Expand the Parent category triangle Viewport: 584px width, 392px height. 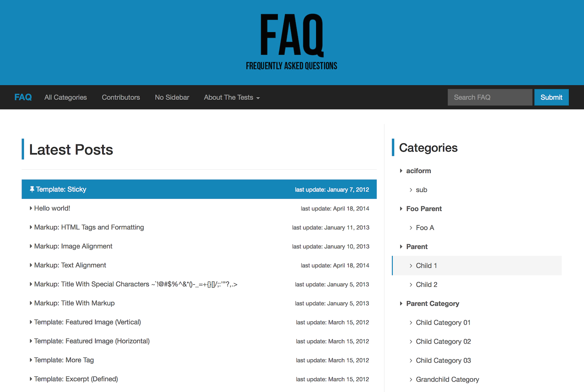pyautogui.click(x=401, y=247)
